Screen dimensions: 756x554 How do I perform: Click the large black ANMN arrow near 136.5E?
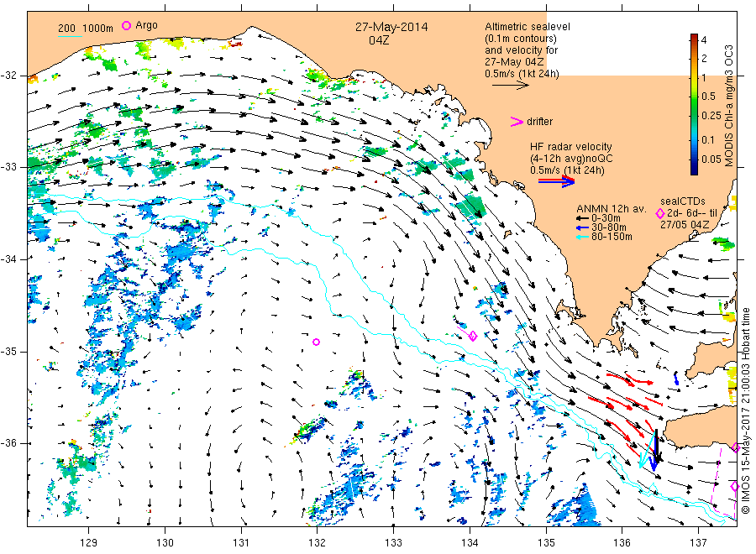pos(656,447)
